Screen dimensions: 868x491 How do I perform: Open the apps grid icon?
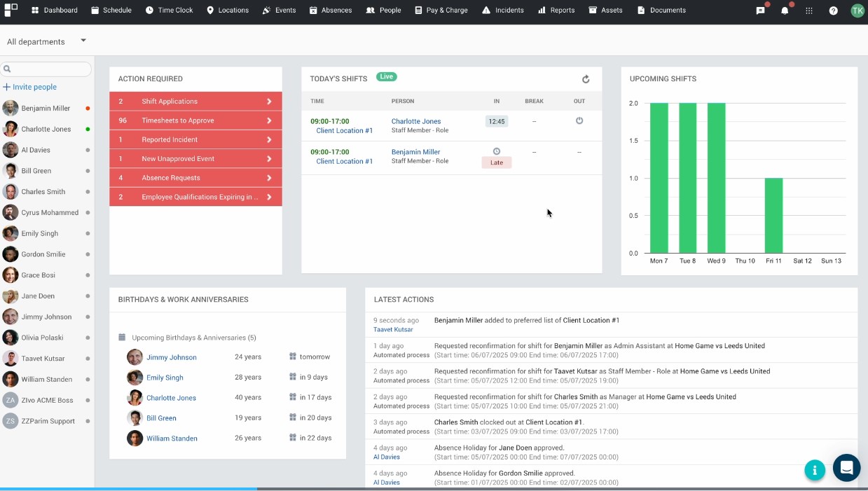tap(809, 11)
